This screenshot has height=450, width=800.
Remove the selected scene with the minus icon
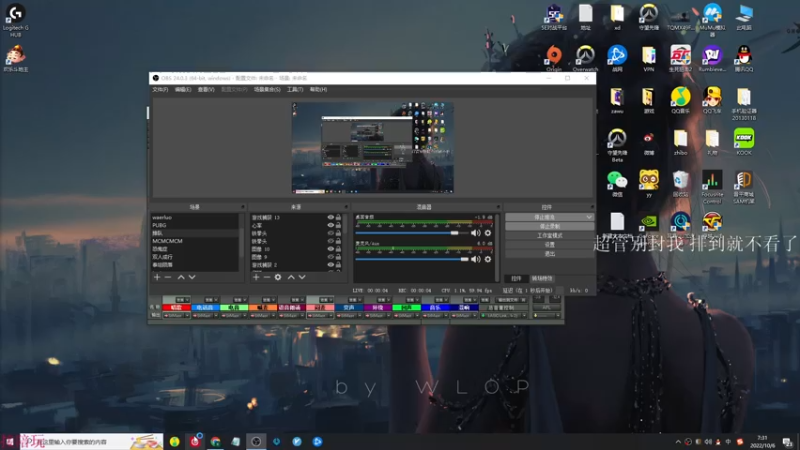tap(168, 277)
